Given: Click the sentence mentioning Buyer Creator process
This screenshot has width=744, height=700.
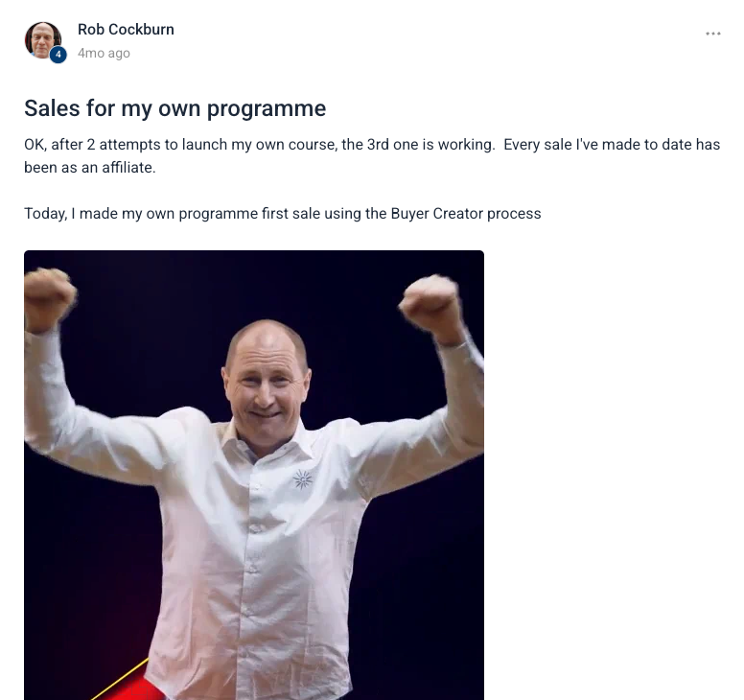Looking at the screenshot, I should coord(282,214).
